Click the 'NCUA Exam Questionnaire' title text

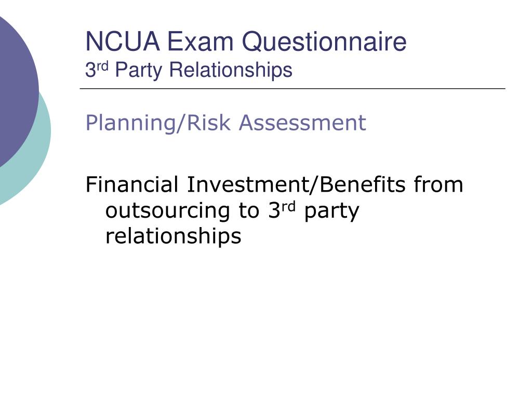pyautogui.click(x=246, y=42)
